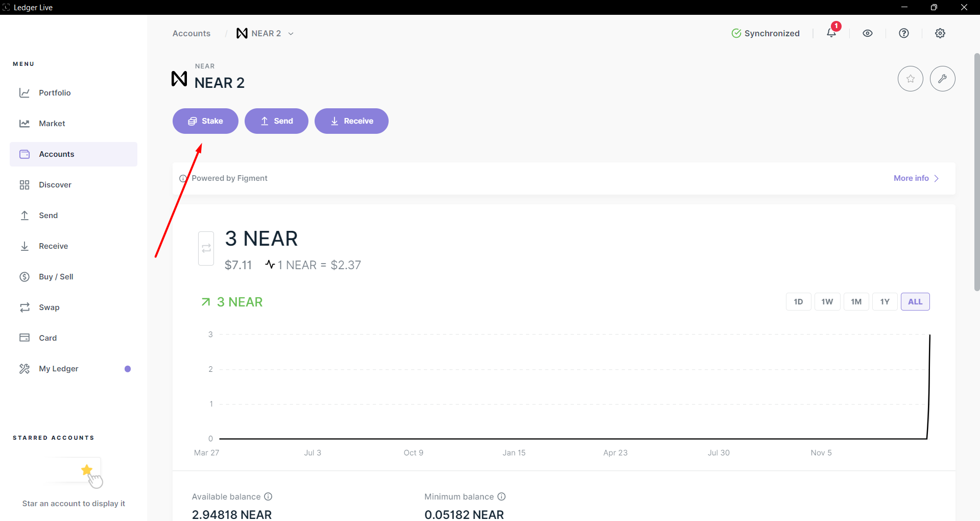Open the Swap feature from the sidebar
Screen dimensions: 980x521
coord(49,307)
